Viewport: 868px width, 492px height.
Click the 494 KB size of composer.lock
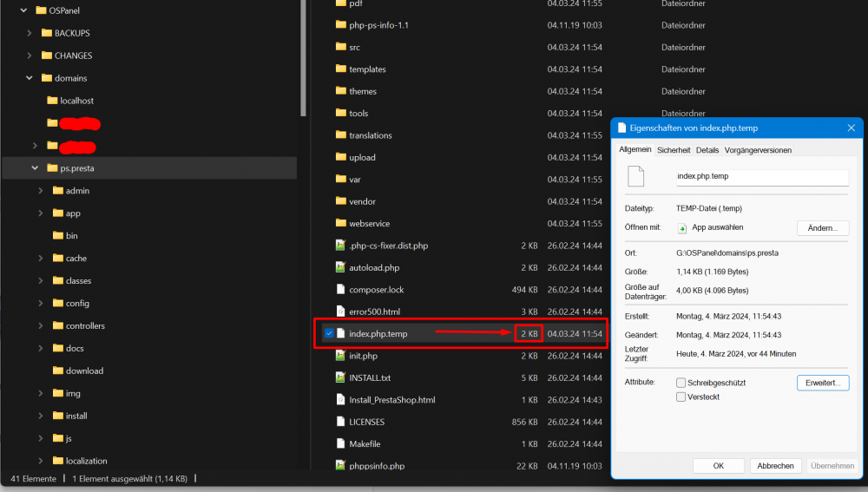(x=524, y=290)
